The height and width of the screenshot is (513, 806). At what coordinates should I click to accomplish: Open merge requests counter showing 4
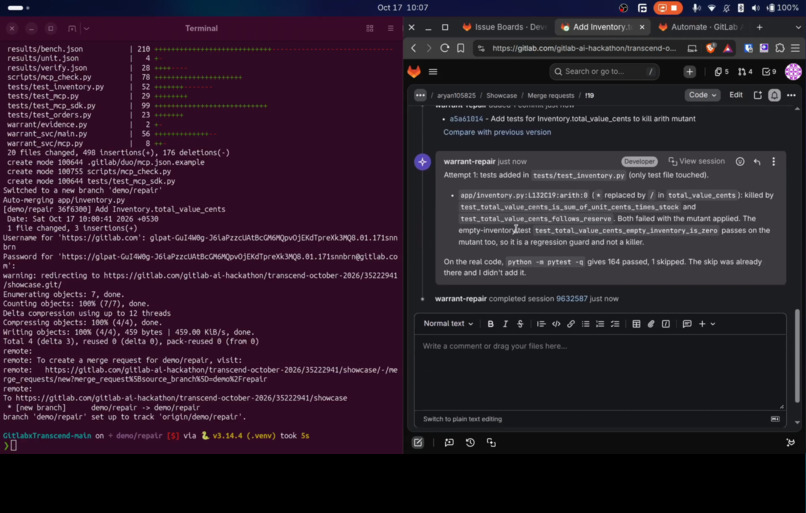pyautogui.click(x=745, y=71)
